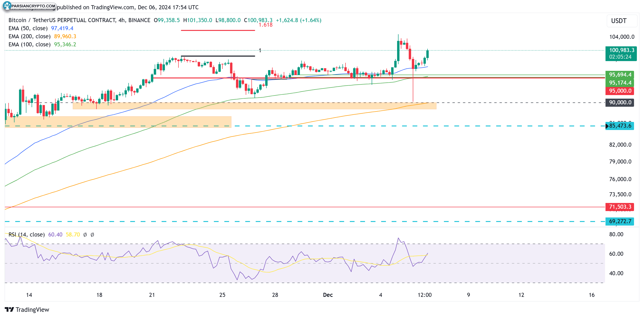Click the published on TradingView.com header text
Image resolution: width=644 pixels, height=318 pixels.
click(128, 7)
